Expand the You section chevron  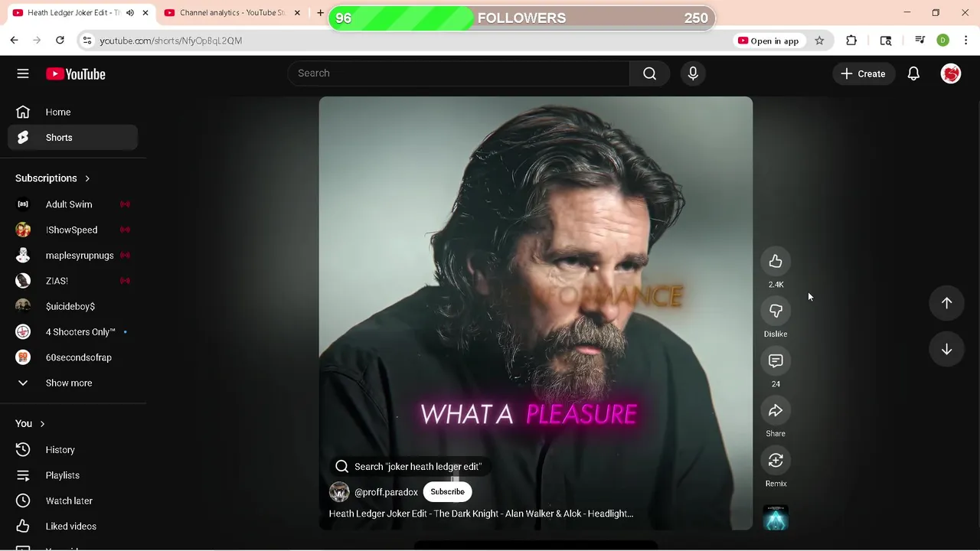[x=42, y=424]
